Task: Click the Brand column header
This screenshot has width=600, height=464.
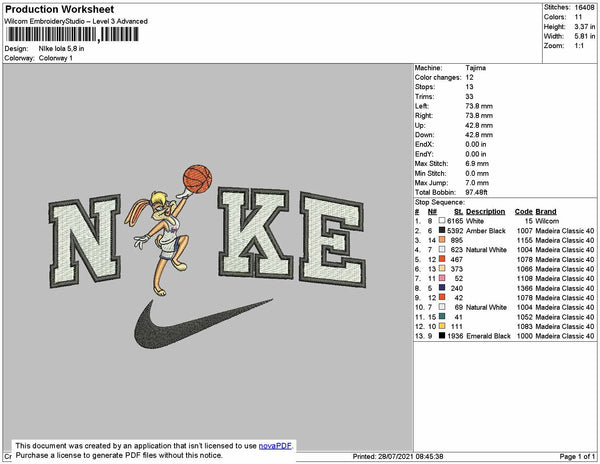Action: 546,212
